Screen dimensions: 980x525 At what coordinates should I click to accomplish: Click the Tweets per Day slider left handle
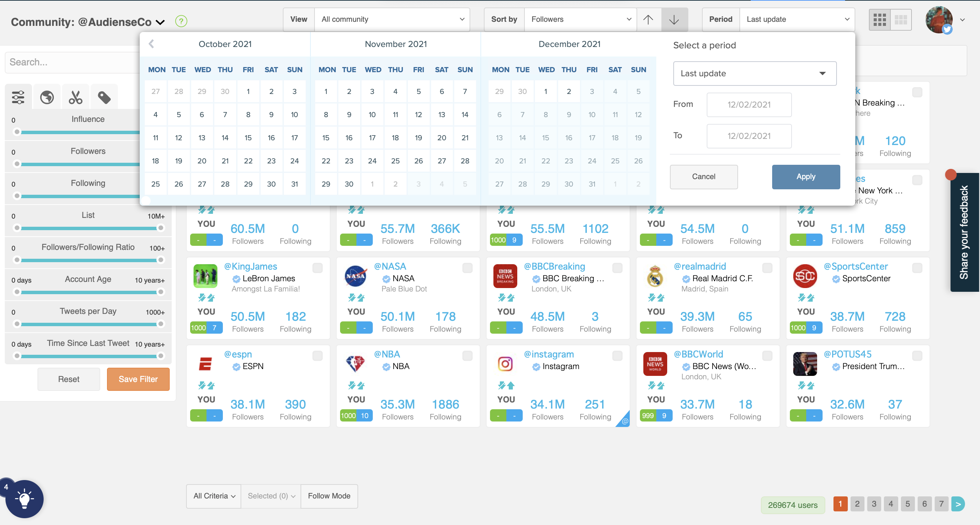[x=17, y=324]
